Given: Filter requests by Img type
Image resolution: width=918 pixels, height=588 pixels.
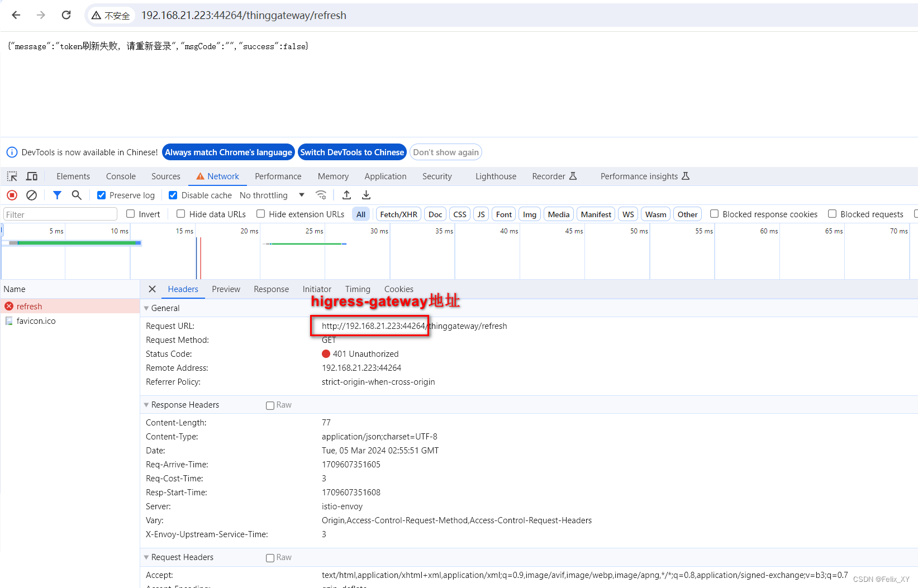Looking at the screenshot, I should (x=530, y=214).
